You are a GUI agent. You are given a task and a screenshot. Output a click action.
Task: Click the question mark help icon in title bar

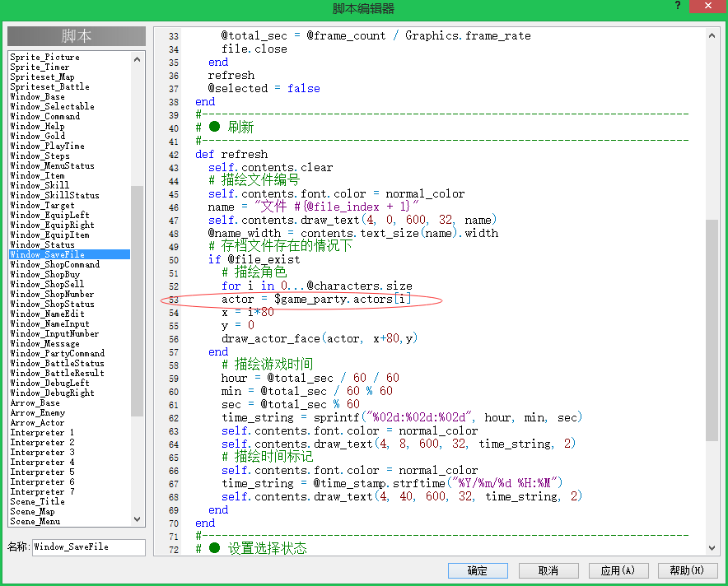pos(678,6)
